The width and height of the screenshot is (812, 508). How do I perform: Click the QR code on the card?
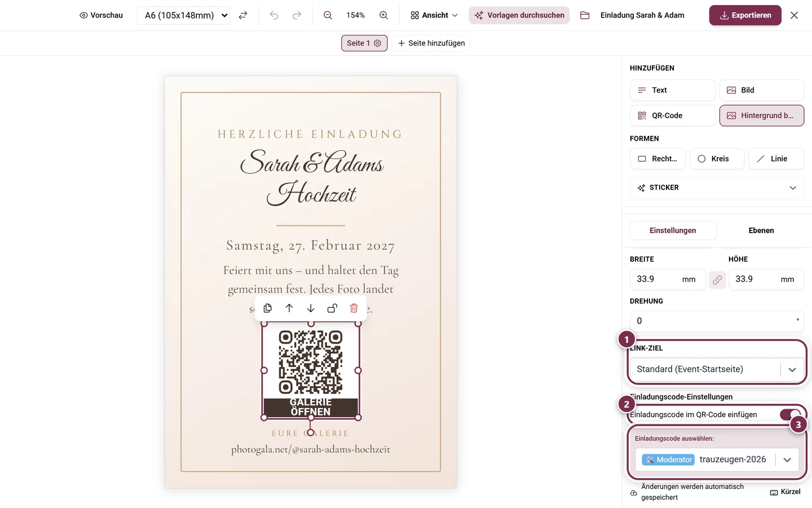point(311,362)
